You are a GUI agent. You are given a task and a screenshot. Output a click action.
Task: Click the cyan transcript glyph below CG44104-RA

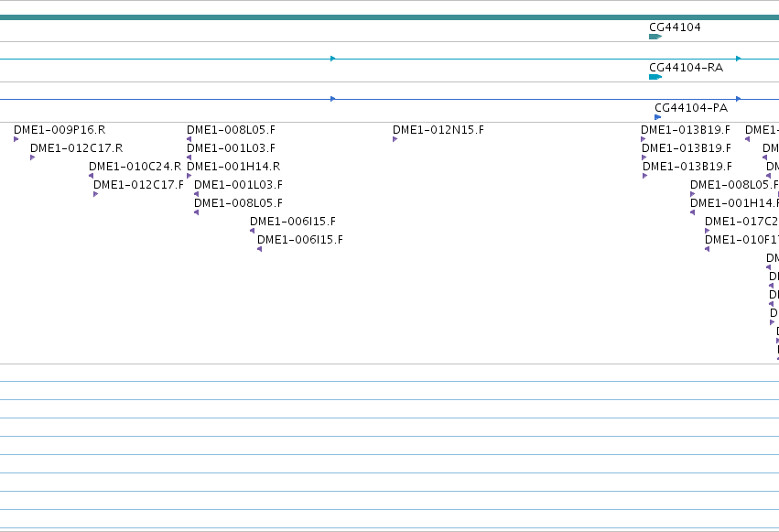click(655, 77)
